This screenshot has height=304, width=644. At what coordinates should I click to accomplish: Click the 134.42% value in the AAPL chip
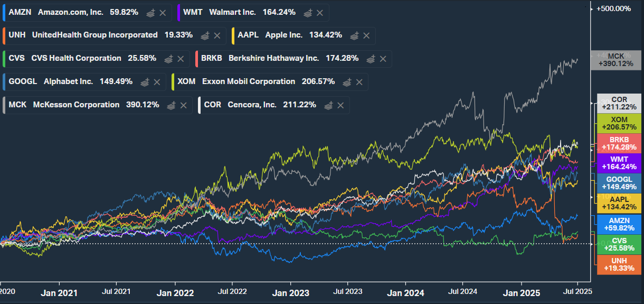(x=326, y=35)
